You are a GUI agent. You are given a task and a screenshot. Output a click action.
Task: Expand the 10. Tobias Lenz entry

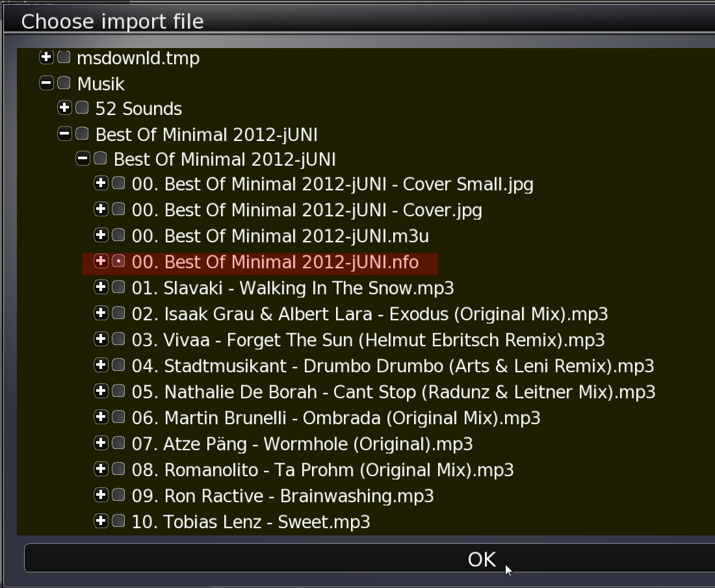pos(101,521)
